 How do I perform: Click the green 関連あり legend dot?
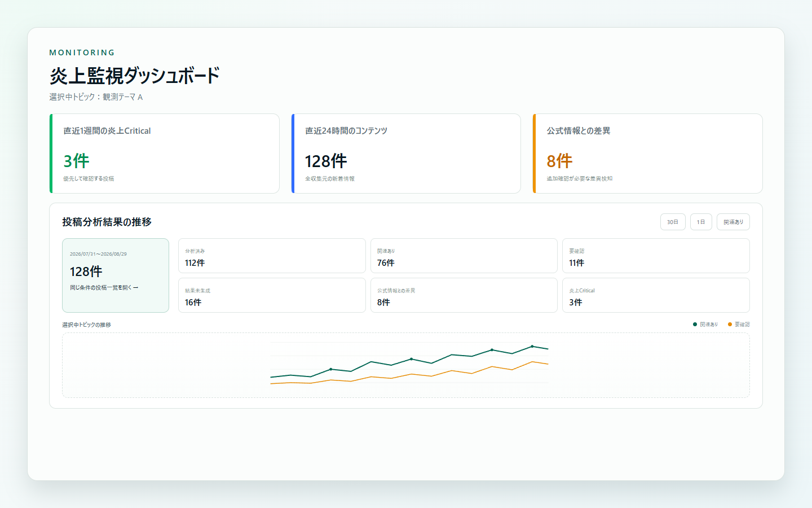(x=695, y=325)
